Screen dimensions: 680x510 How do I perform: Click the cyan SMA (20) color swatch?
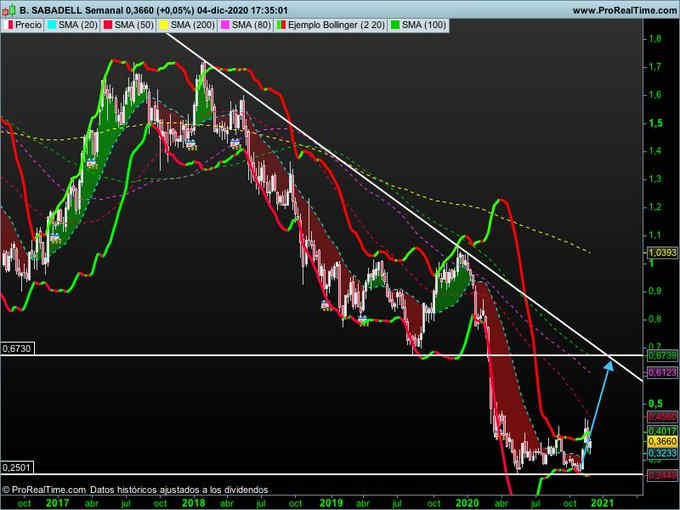point(52,25)
